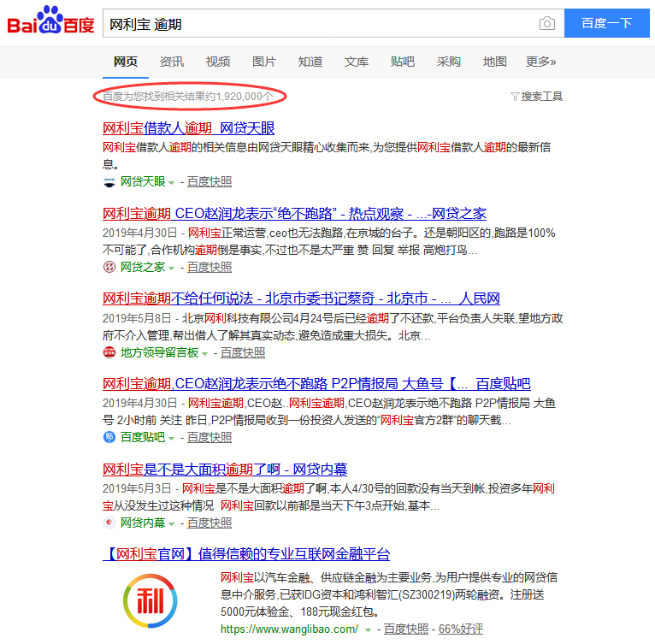Open result CEO赵润龙表示“绝不跑路” 网贷之家
Viewport: 655px width, 644px height.
[x=294, y=214]
